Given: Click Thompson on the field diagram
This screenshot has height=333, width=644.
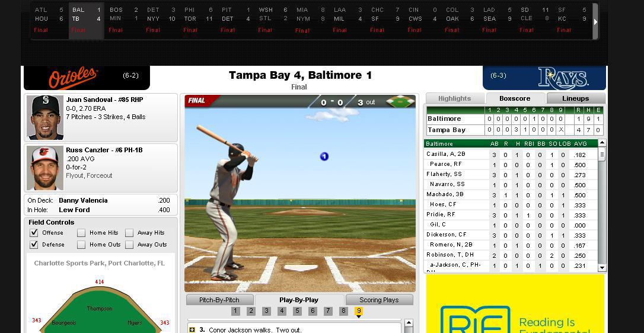Looking at the screenshot, I should tap(100, 308).
